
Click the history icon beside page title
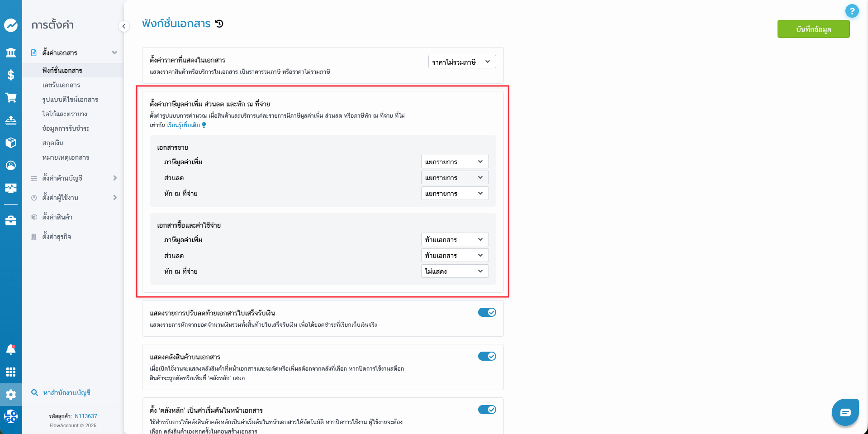pos(219,24)
